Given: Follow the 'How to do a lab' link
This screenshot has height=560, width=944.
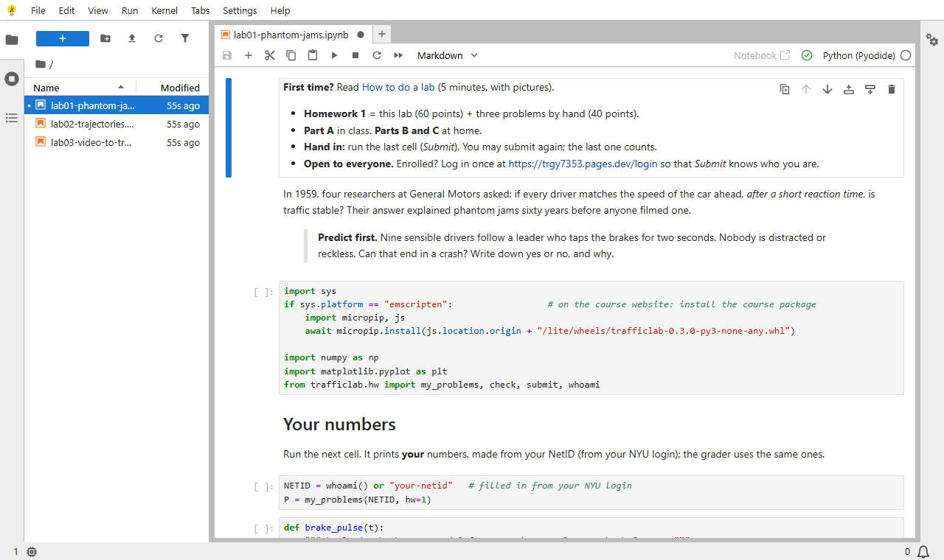Looking at the screenshot, I should click(398, 87).
